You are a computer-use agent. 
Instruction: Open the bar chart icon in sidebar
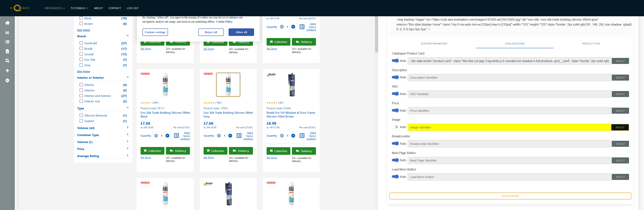7,32
